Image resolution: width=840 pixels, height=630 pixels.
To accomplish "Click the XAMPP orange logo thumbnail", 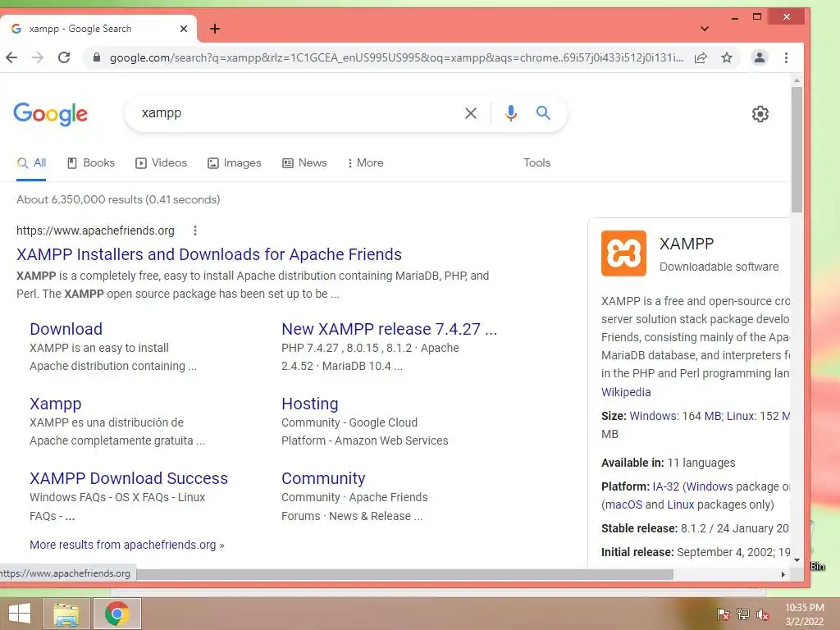I will [623, 253].
